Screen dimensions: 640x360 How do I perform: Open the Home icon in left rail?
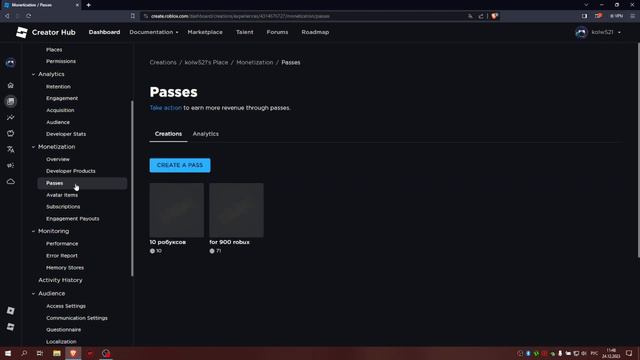point(11,85)
